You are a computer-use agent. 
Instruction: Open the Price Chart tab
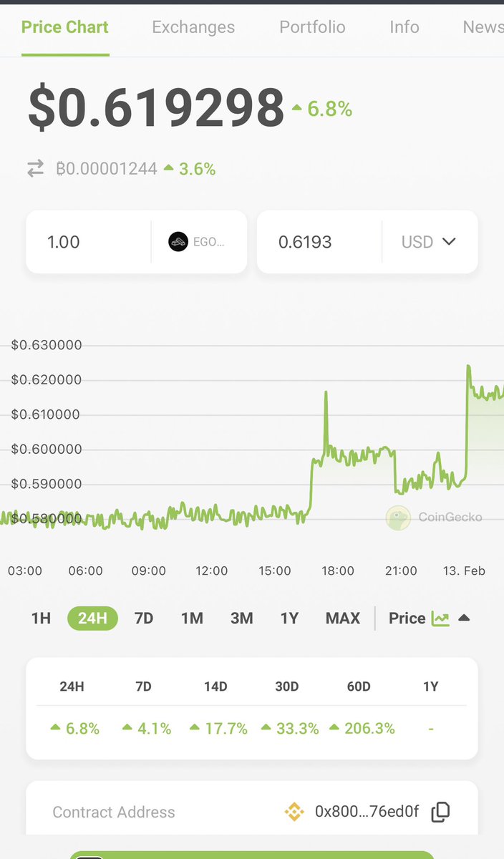coord(65,27)
